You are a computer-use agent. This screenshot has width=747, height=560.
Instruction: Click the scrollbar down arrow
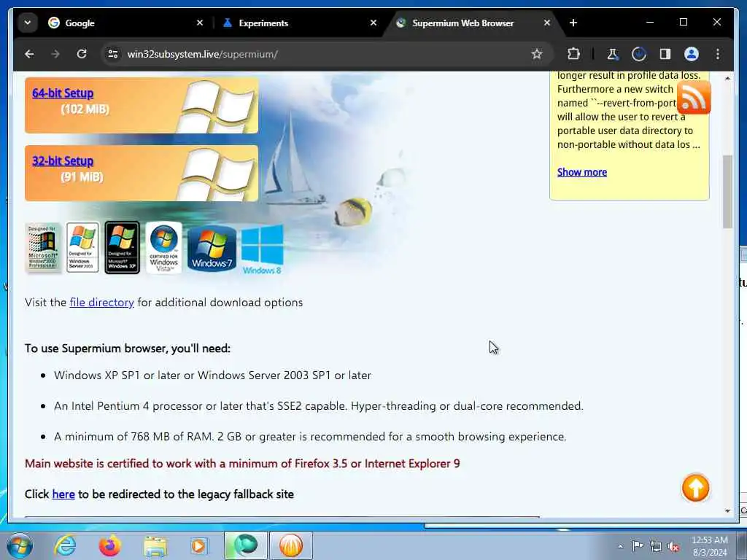point(727,511)
